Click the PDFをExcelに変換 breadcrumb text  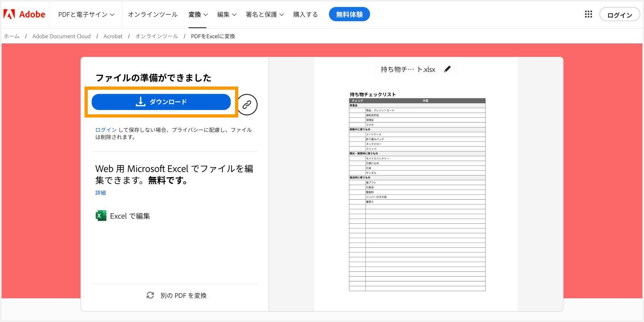213,36
